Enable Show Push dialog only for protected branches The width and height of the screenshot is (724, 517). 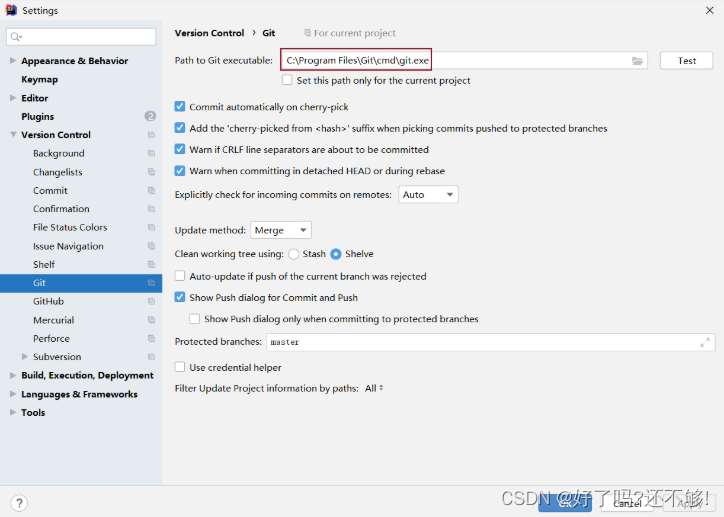(195, 319)
